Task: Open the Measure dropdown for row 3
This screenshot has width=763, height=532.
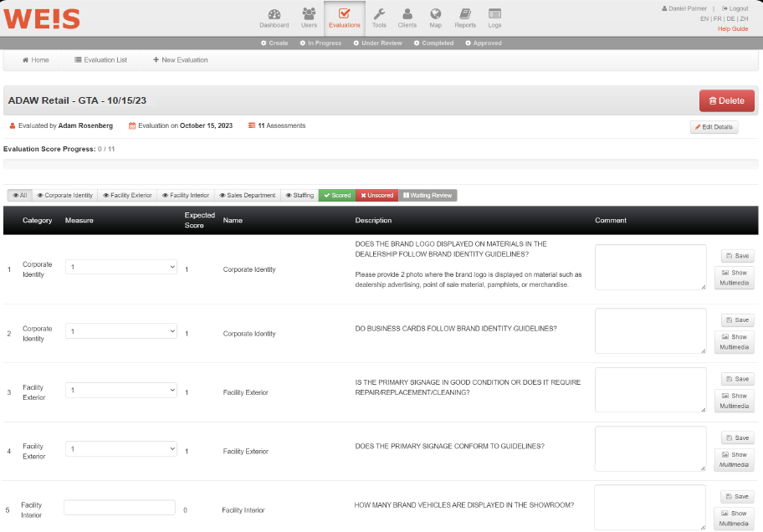Action: coord(120,391)
